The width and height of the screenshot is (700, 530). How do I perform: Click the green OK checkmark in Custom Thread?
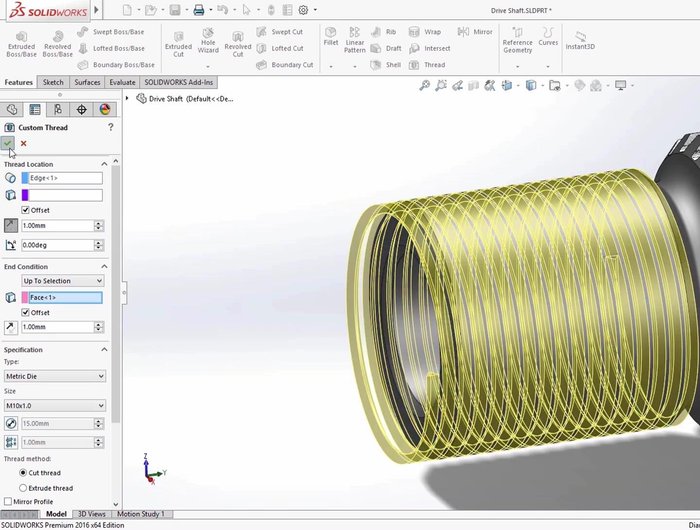8,143
